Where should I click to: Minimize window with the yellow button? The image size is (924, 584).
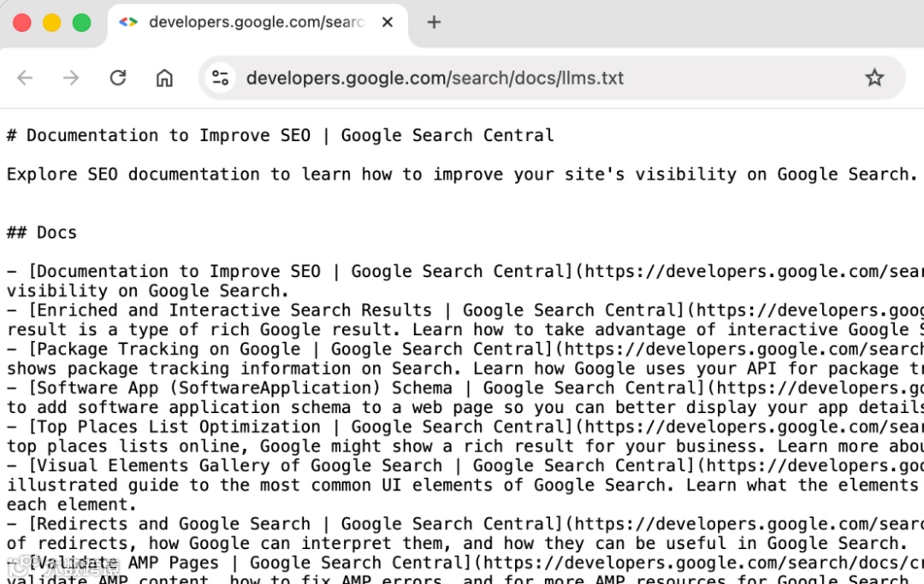click(x=51, y=22)
